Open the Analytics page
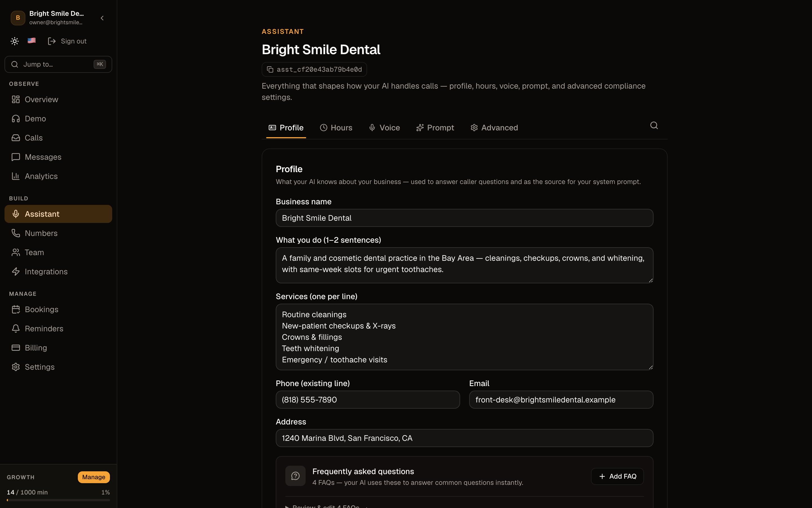 point(58,176)
